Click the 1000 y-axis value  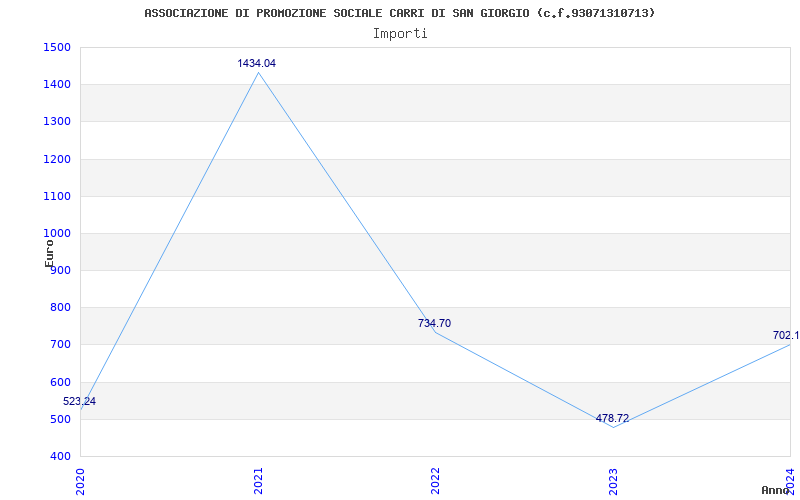pos(57,234)
